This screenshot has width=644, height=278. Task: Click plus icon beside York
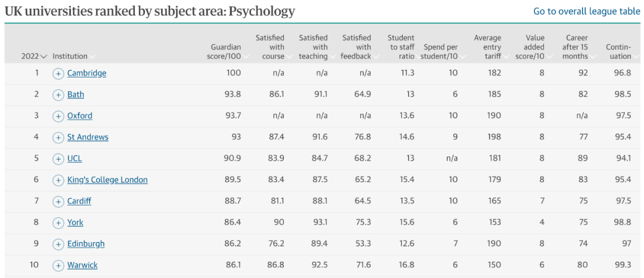click(x=58, y=223)
